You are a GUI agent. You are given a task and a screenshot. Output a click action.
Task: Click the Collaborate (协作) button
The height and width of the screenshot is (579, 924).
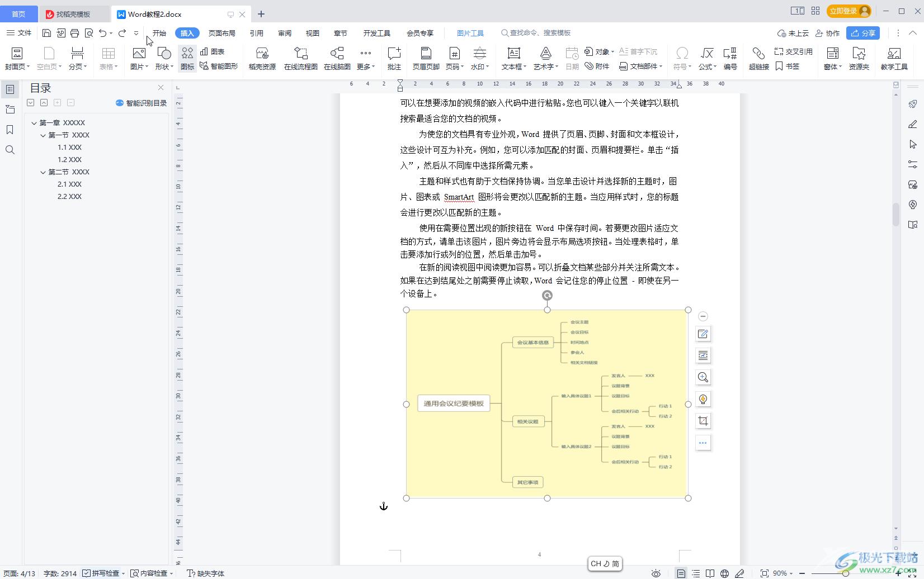pos(828,33)
